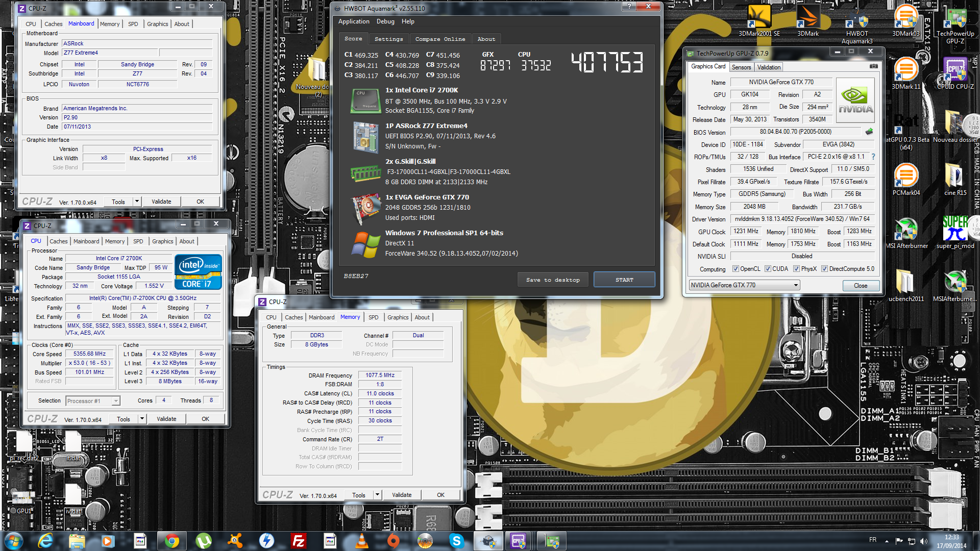Click volume speaker icon in system tray

(x=923, y=541)
